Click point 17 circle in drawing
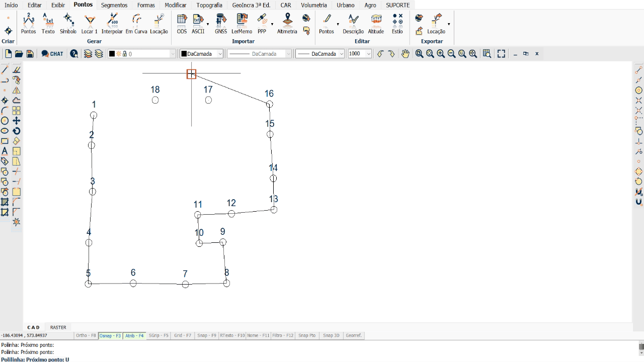Image resolution: width=644 pixels, height=362 pixels. pyautogui.click(x=208, y=100)
